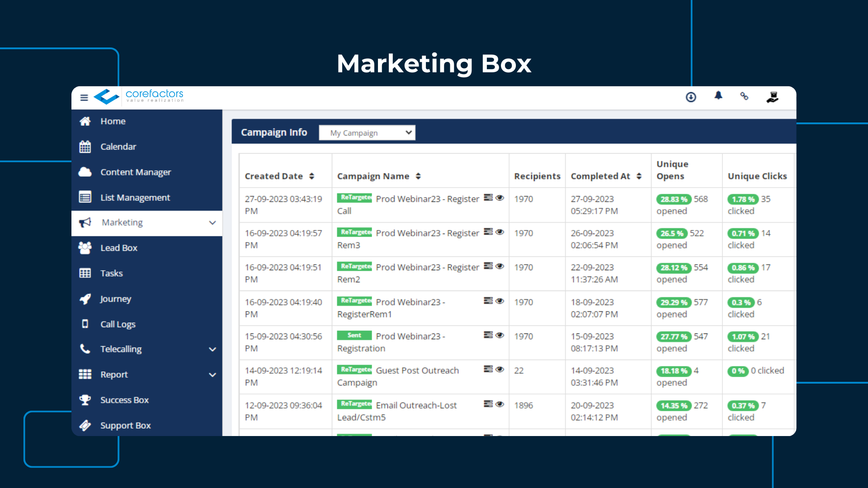Click the ReTargeted tag on Register Rem2

pyautogui.click(x=354, y=267)
